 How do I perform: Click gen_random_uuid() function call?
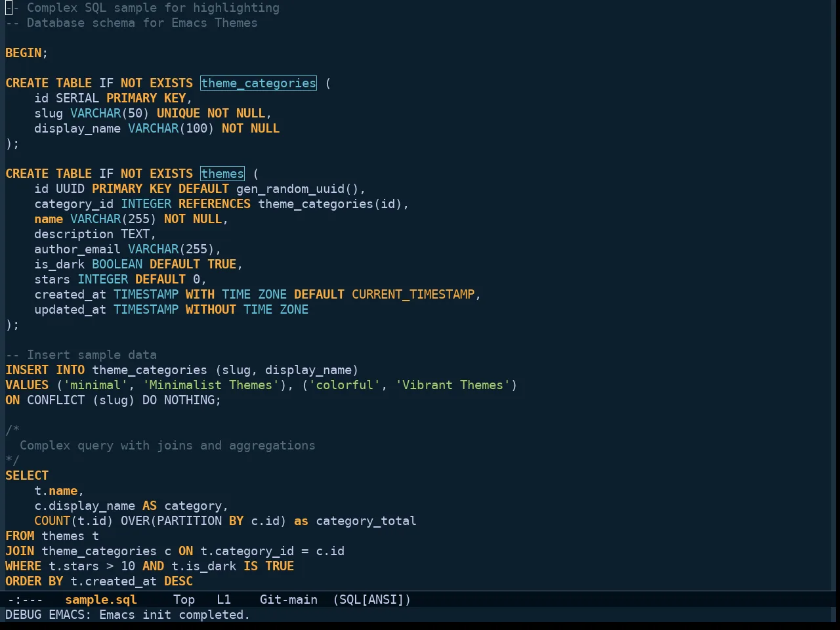point(297,188)
